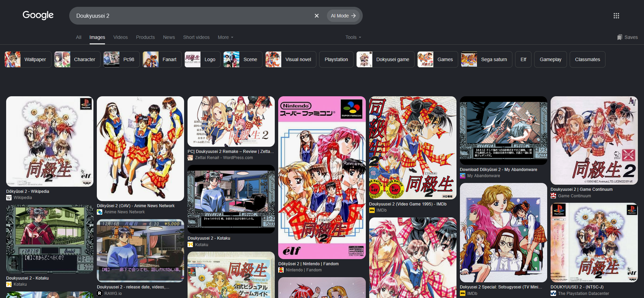Select the Sega saturn filter chip
This screenshot has height=298, width=644.
[486, 59]
